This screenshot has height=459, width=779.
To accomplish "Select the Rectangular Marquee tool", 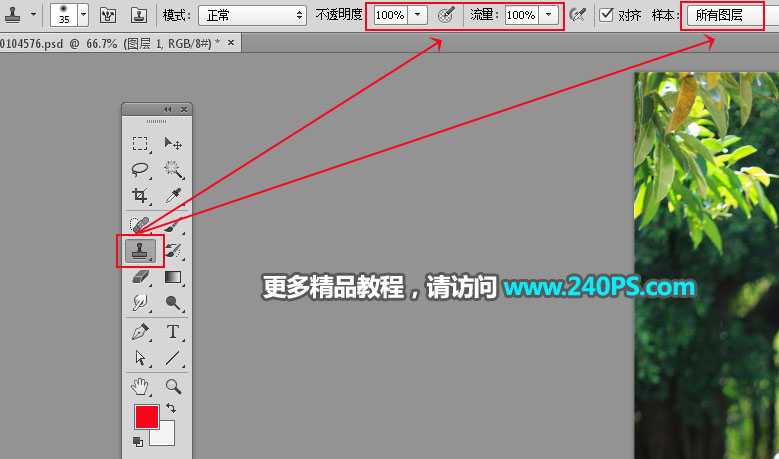I will pyautogui.click(x=140, y=144).
